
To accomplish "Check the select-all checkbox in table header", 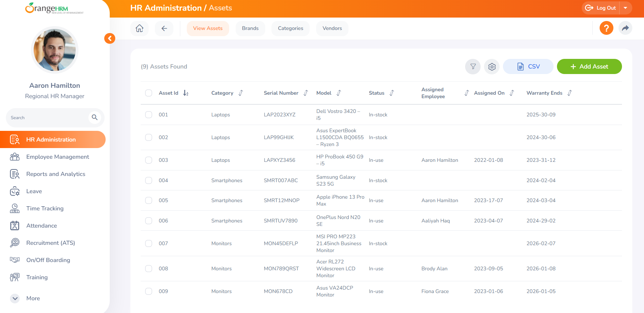I will (148, 93).
